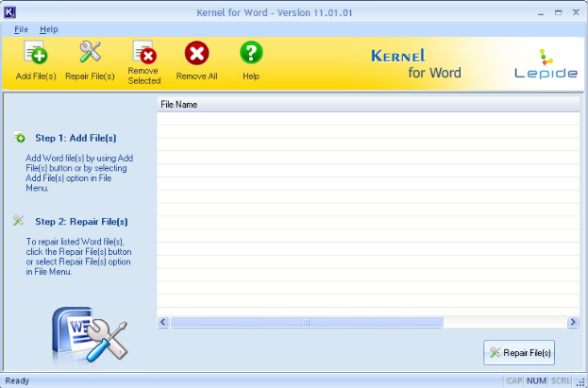Click the window resize grip in status bar
This screenshot has width=588, height=388.
click(x=580, y=381)
